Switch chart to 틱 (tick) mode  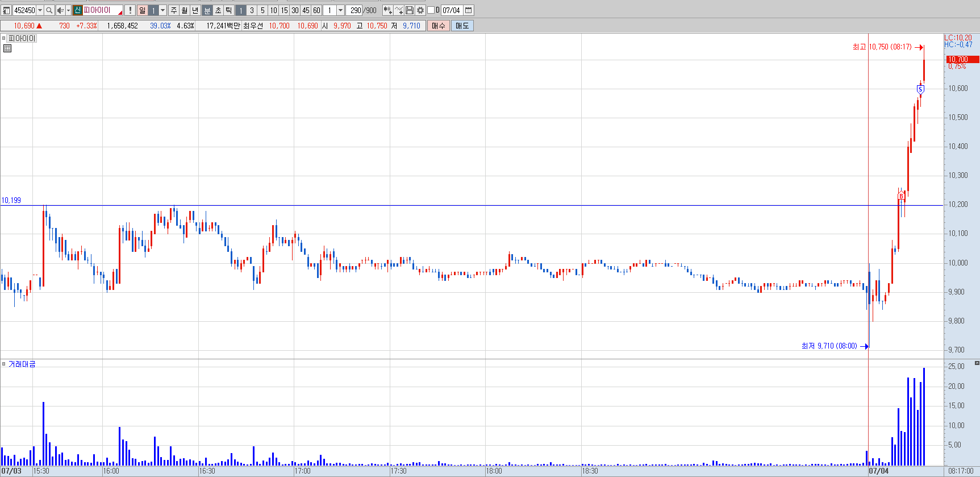click(x=228, y=10)
